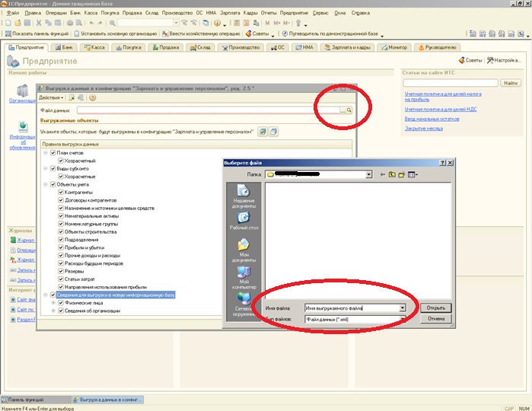The width and height of the screenshot is (532, 411).
Task: Collapse Сведения для выгрузки tree node
Action: point(46,295)
